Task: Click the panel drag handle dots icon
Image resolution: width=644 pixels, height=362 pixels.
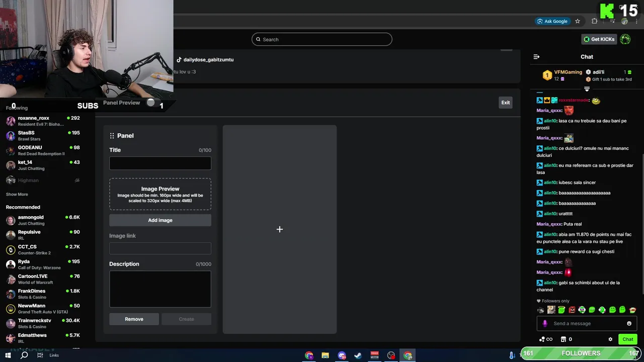Action: (x=112, y=136)
